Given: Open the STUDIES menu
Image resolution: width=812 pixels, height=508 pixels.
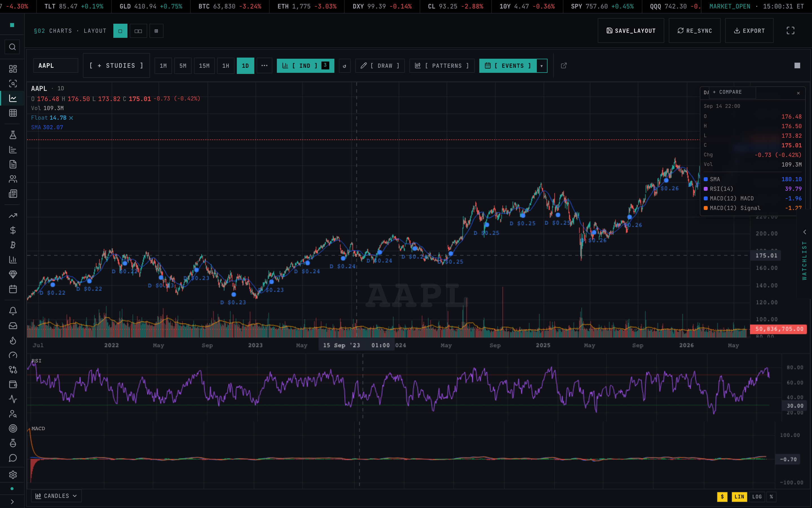Looking at the screenshot, I should pyautogui.click(x=116, y=65).
